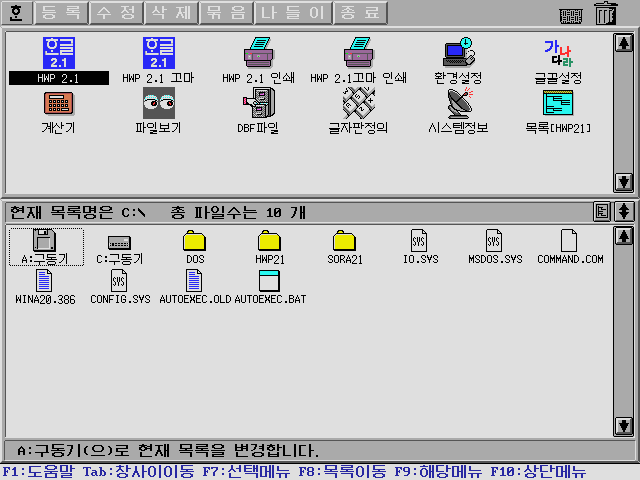Viewport: 640px width, 480px height.
Task: Click the 종료 exit menu
Action: click(360, 13)
